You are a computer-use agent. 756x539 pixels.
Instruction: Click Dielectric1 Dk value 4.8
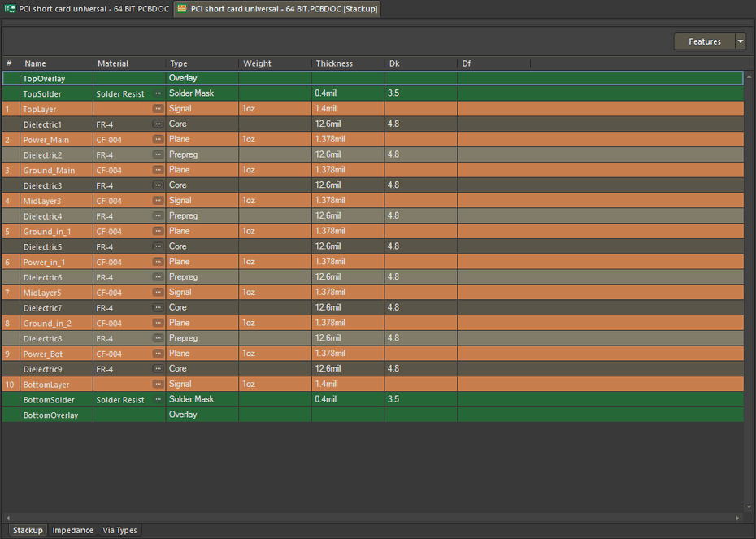coord(393,124)
